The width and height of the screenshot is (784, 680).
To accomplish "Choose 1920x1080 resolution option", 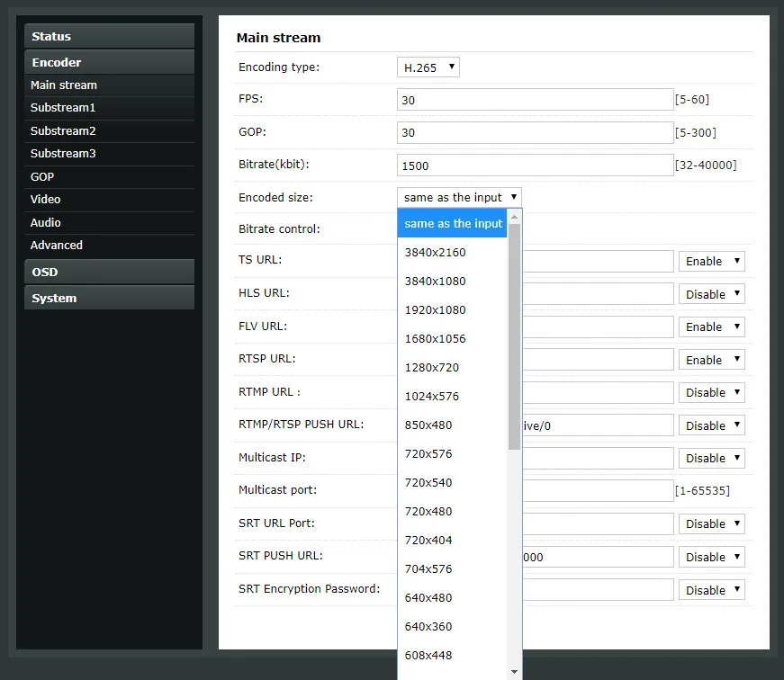I will [435, 310].
